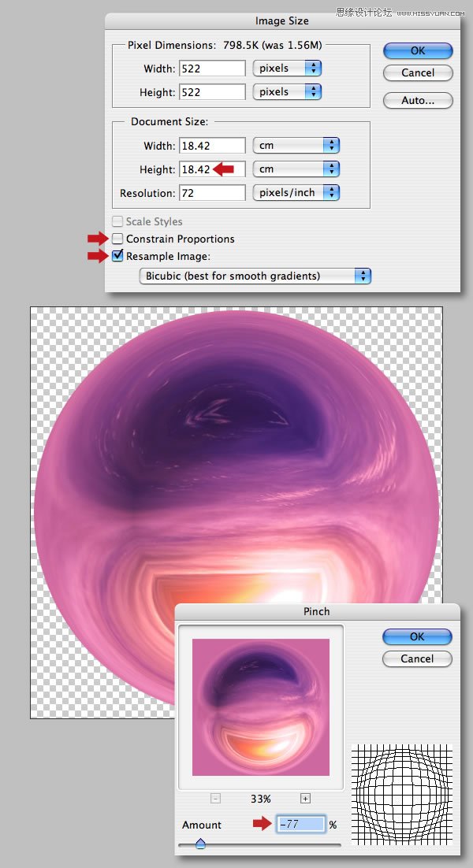Toggle the grayed Scale Styles checkbox
Viewport: 473px width, 868px height.
[118, 222]
